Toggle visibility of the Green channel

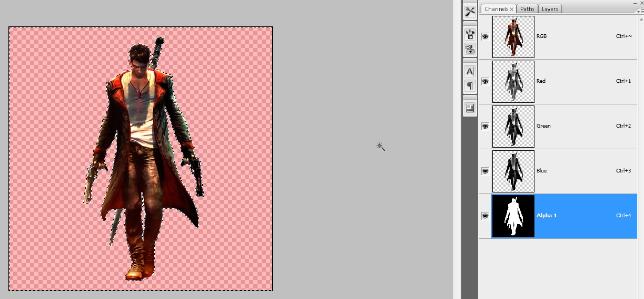pos(485,126)
